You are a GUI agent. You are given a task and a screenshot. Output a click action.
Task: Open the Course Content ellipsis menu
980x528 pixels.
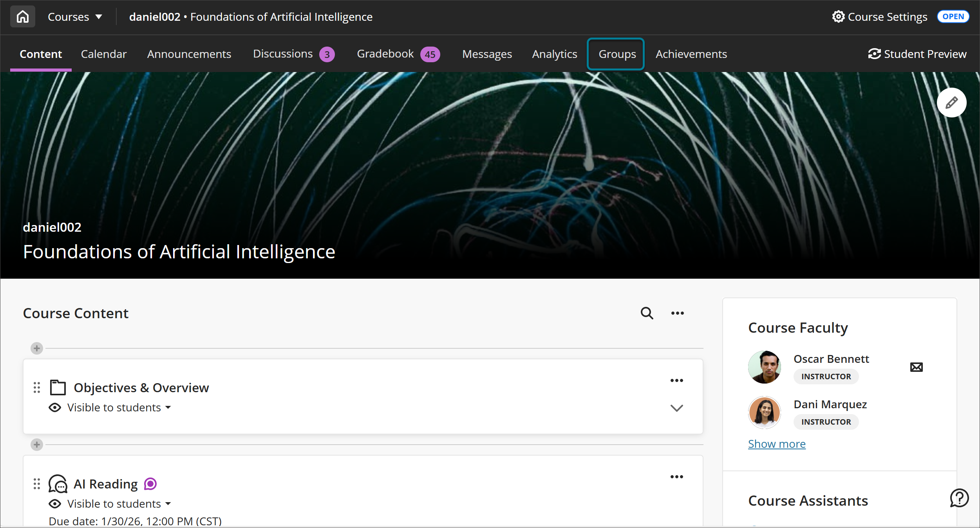tap(677, 313)
